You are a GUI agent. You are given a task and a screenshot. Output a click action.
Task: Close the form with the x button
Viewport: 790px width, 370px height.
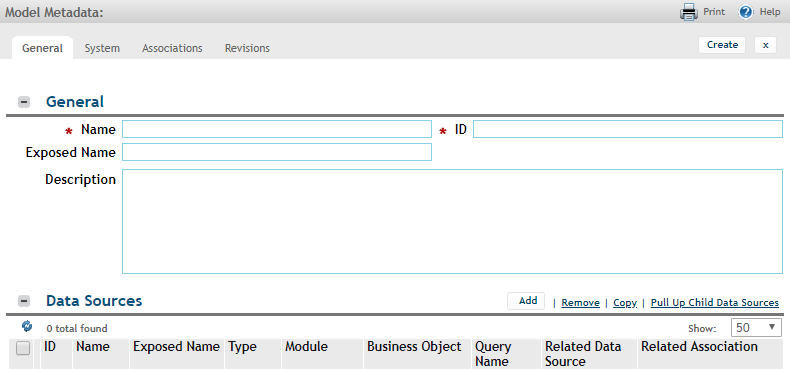765,45
